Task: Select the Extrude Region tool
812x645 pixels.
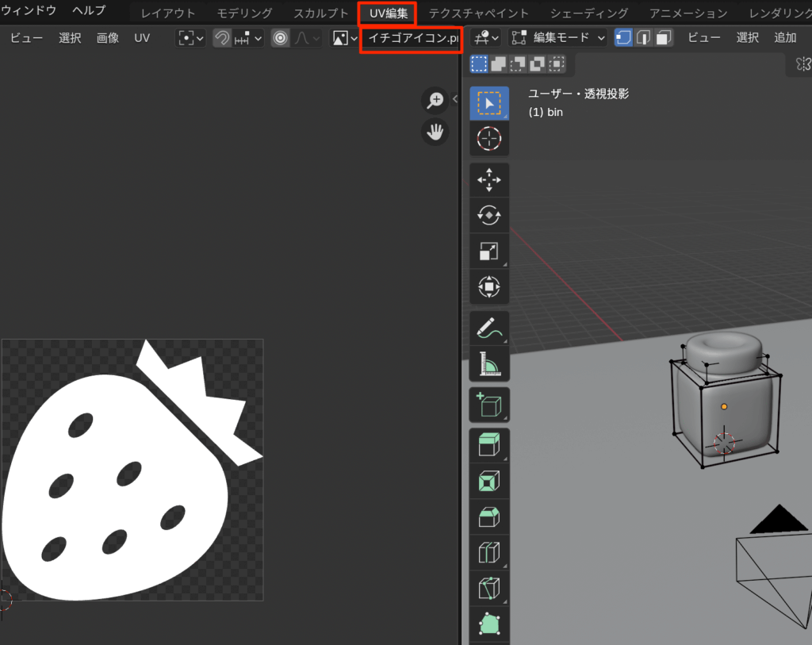Action: [x=489, y=445]
